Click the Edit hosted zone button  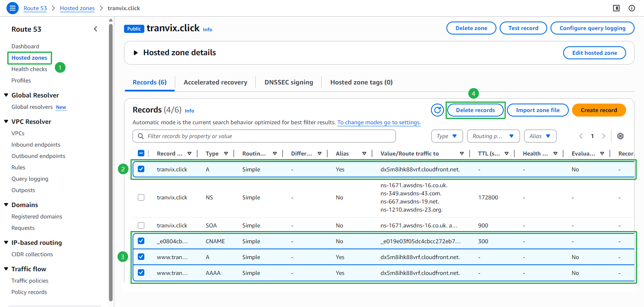[594, 53]
